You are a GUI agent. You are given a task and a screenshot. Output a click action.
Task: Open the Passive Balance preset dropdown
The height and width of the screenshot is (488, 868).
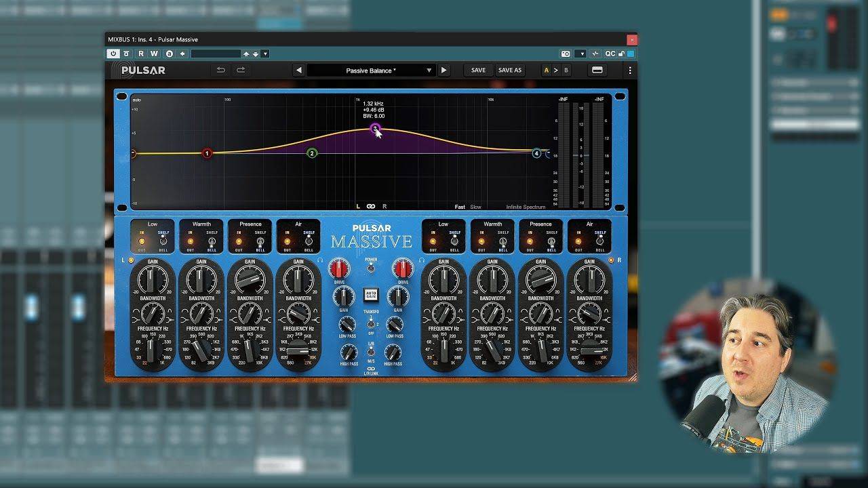click(x=370, y=70)
